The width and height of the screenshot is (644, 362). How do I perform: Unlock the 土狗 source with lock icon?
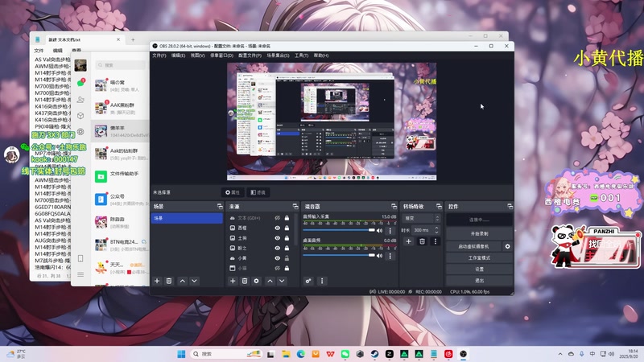tap(287, 238)
